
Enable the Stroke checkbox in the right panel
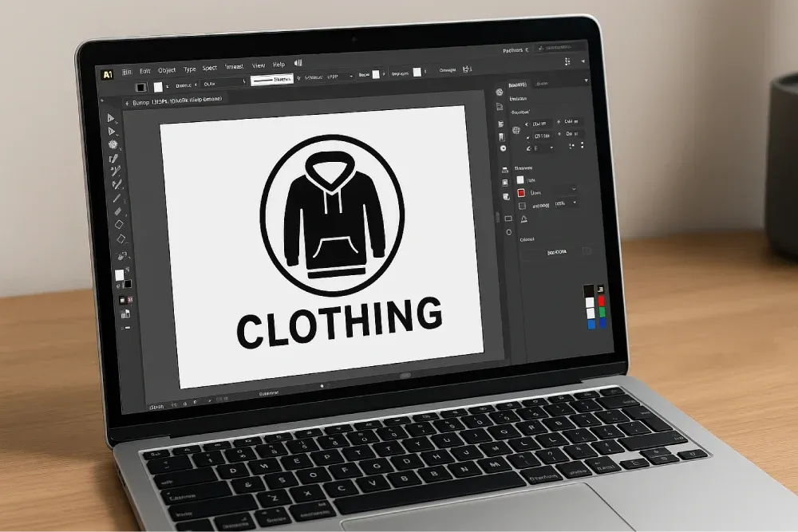pyautogui.click(x=520, y=193)
